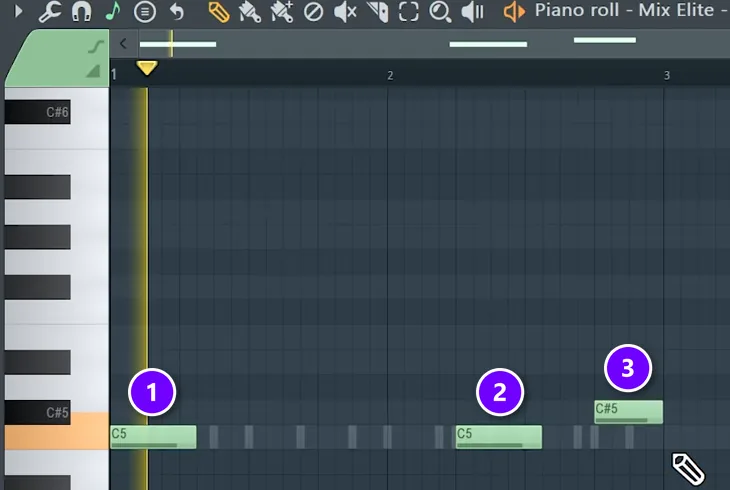The image size is (730, 490).
Task: Select the Paint drum-sequence brush tool
Action: [x=282, y=12]
